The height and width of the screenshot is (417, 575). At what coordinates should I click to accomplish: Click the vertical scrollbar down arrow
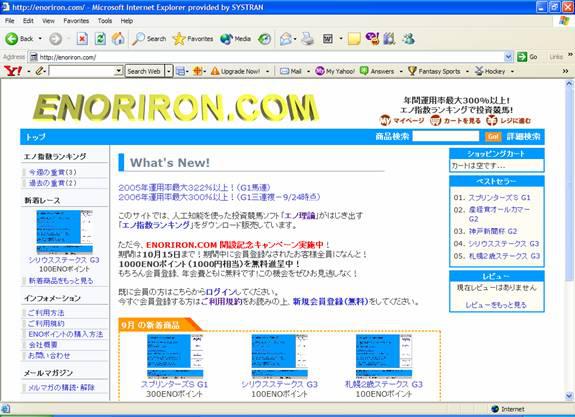click(569, 396)
